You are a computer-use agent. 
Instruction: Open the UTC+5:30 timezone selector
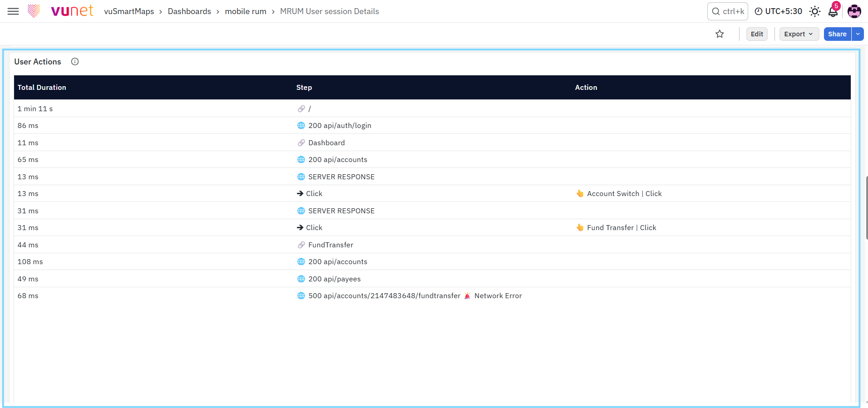(x=778, y=11)
